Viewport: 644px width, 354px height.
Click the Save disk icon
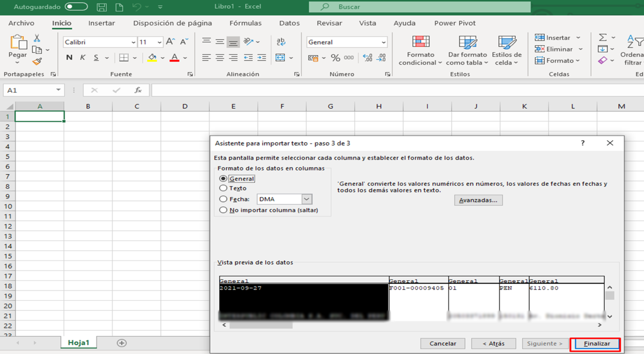pyautogui.click(x=102, y=7)
